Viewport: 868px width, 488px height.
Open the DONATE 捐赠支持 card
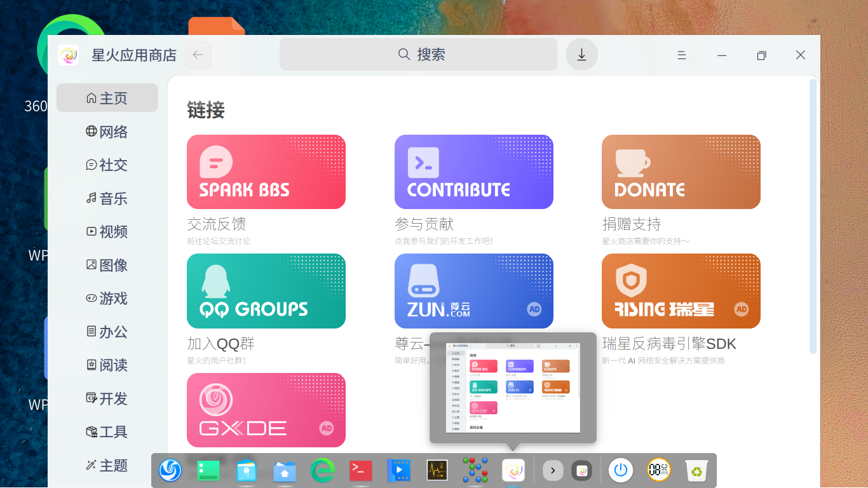click(681, 172)
